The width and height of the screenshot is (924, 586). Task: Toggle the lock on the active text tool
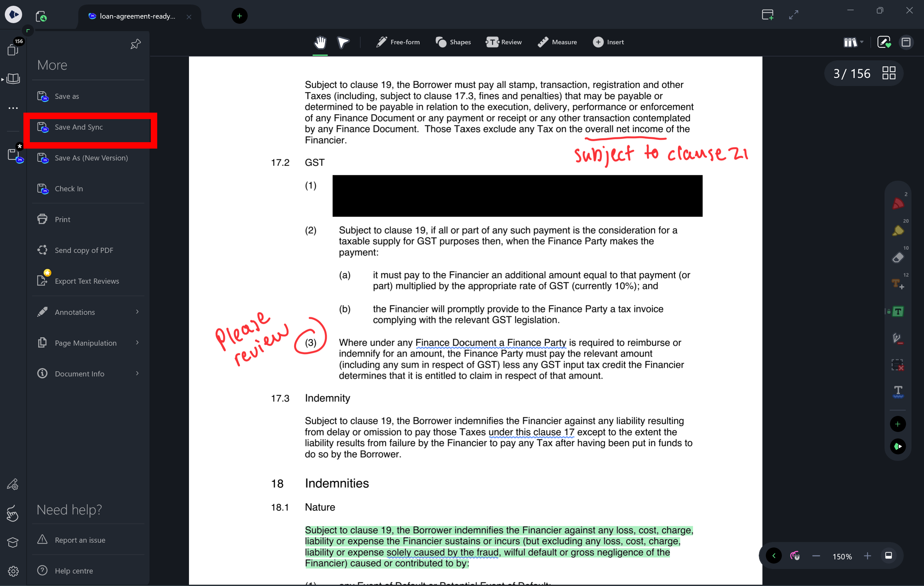pyautogui.click(x=889, y=312)
